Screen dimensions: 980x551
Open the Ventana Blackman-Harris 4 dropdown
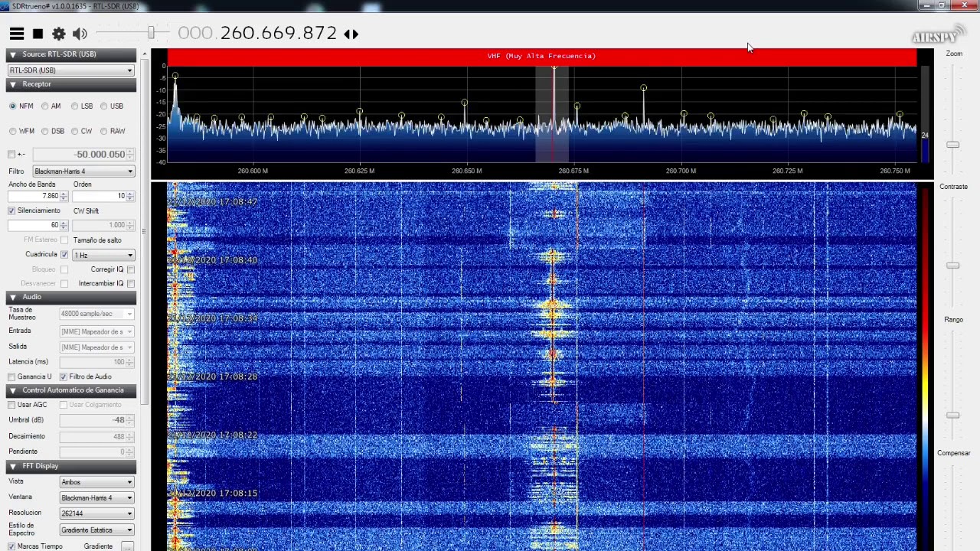97,498
